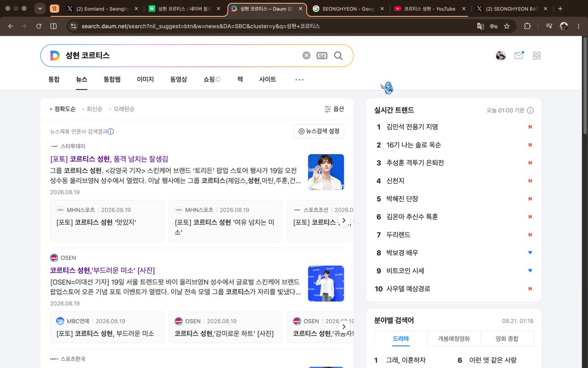
Task: Select the 드라마 tab in 분야별 검색어
Action: pos(401,339)
